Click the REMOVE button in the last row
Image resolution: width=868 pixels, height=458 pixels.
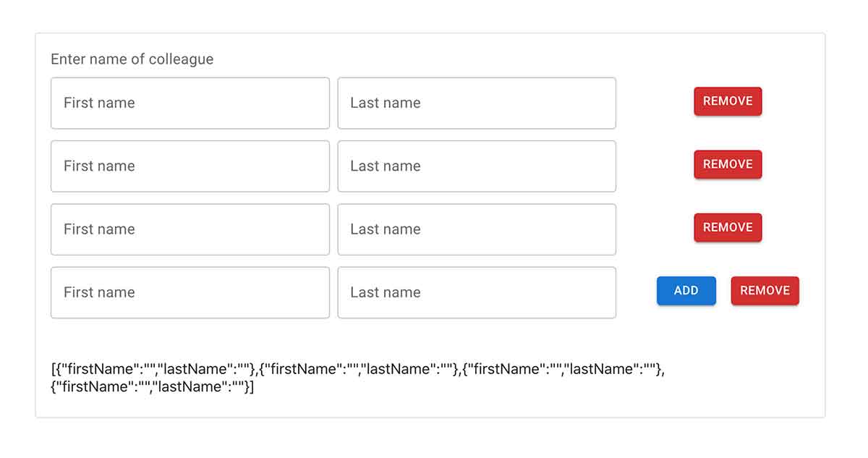(765, 290)
